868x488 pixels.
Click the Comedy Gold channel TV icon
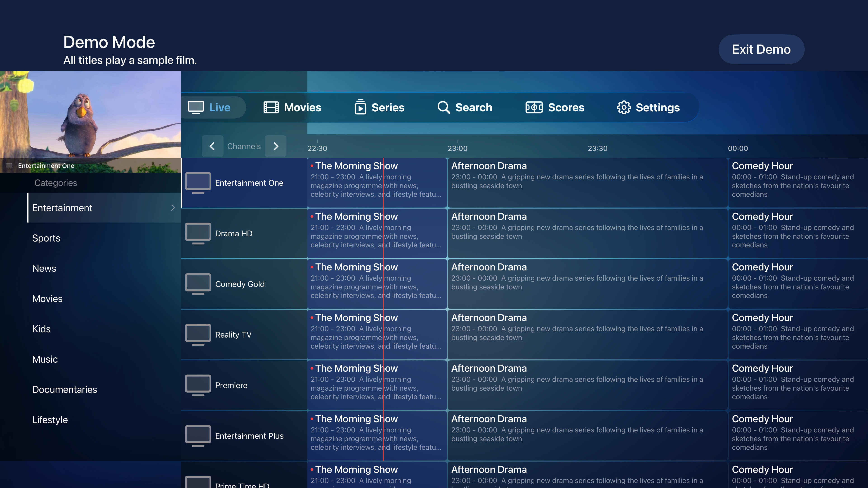tap(198, 284)
